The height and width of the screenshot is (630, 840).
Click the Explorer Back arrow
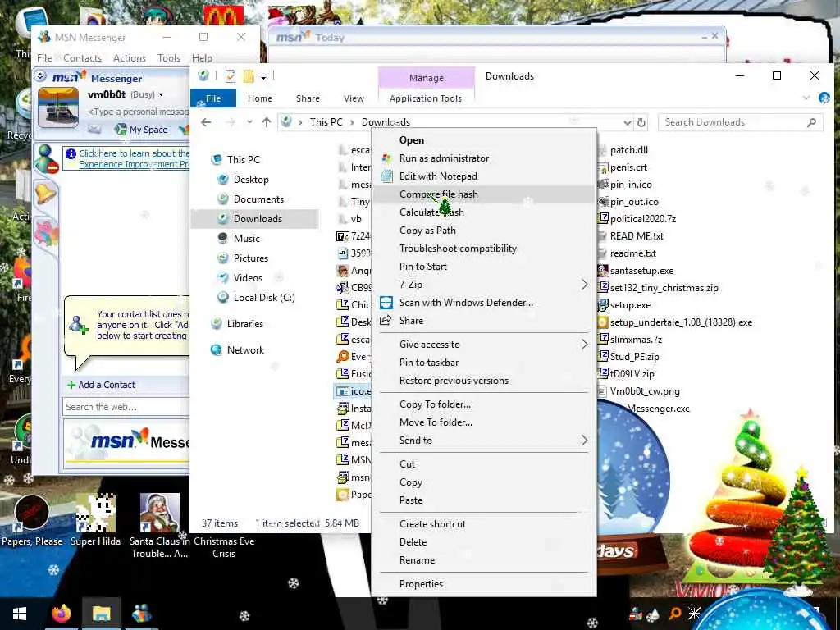point(206,122)
